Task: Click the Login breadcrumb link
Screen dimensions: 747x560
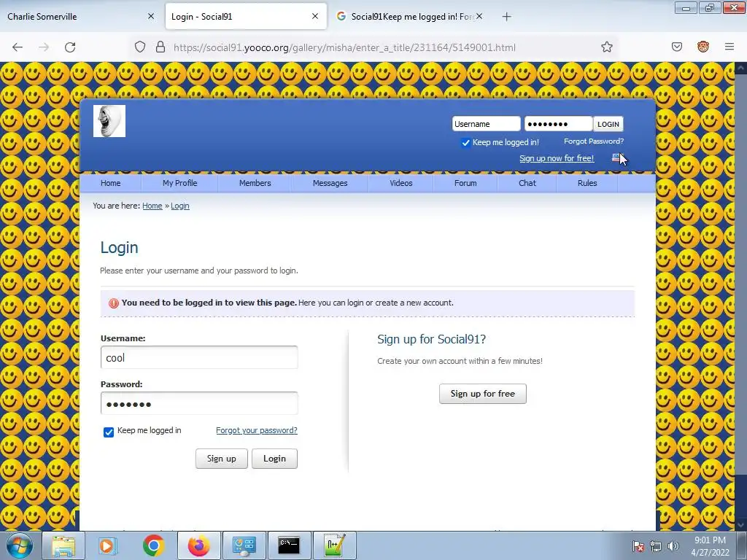Action: pyautogui.click(x=180, y=206)
